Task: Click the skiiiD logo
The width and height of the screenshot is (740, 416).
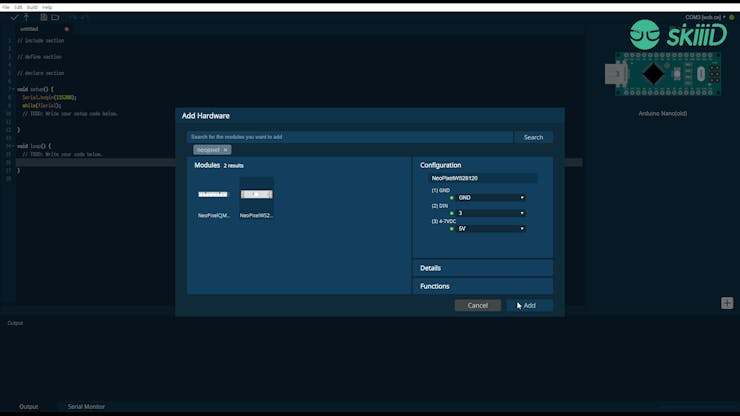Action: click(x=678, y=34)
